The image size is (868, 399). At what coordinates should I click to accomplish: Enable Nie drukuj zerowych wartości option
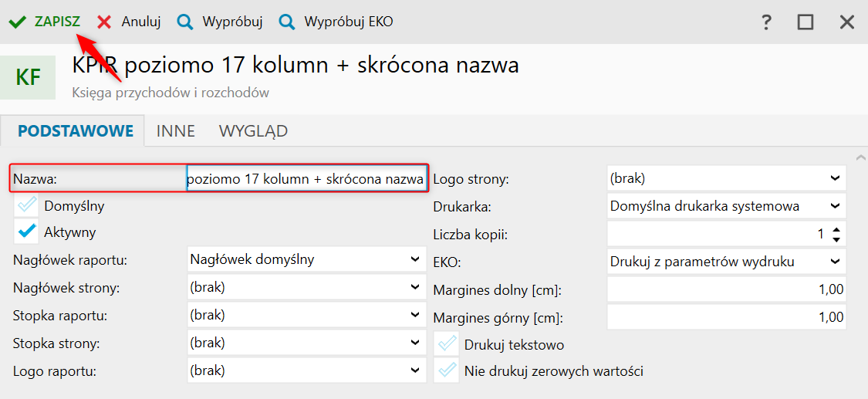(446, 370)
